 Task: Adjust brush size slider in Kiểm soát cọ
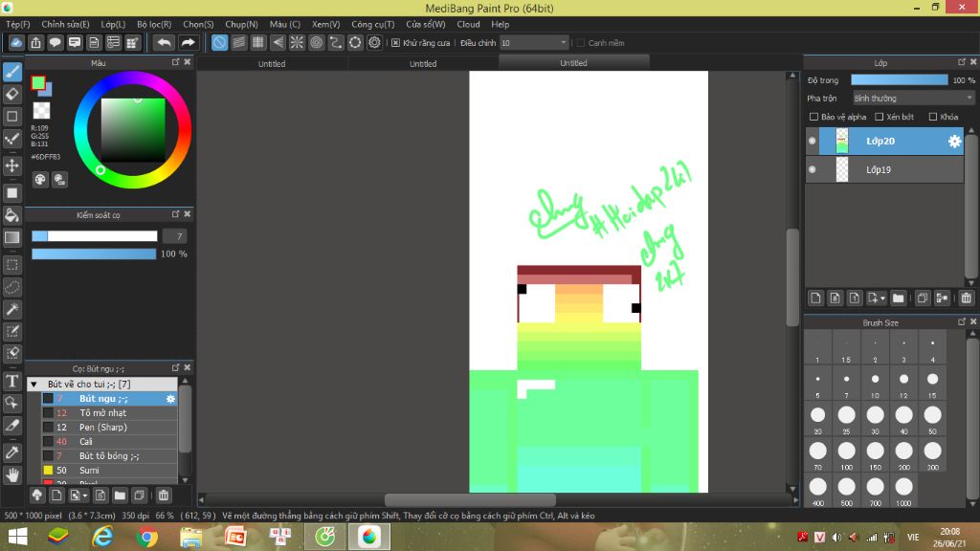[95, 236]
